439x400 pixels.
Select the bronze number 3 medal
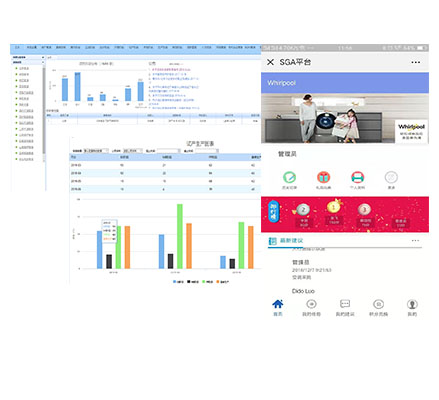[364, 210]
